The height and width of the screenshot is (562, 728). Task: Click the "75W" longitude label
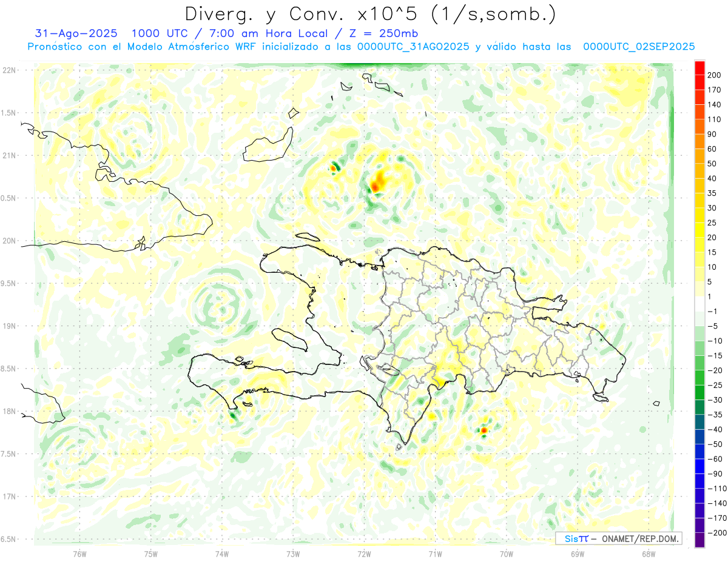coord(151,554)
